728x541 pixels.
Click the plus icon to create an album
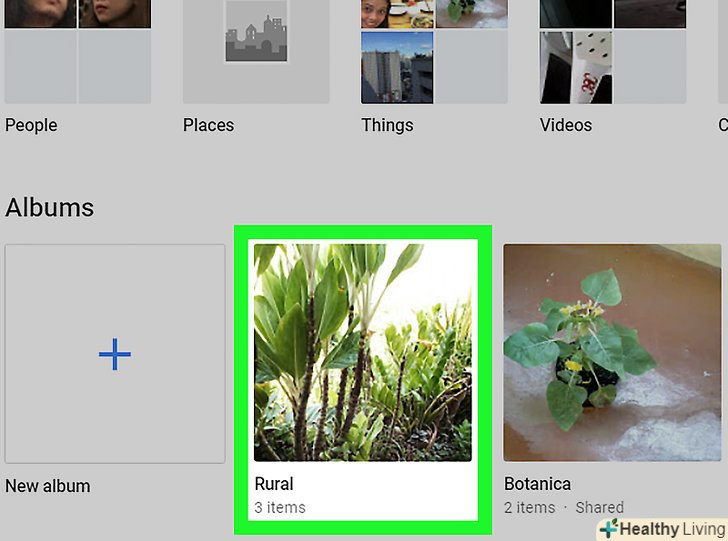click(x=115, y=354)
